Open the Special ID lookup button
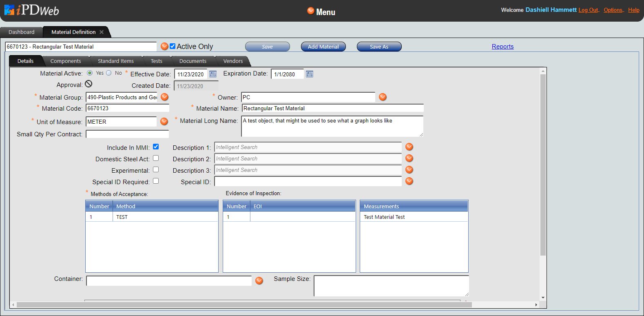644x316 pixels. 409,181
